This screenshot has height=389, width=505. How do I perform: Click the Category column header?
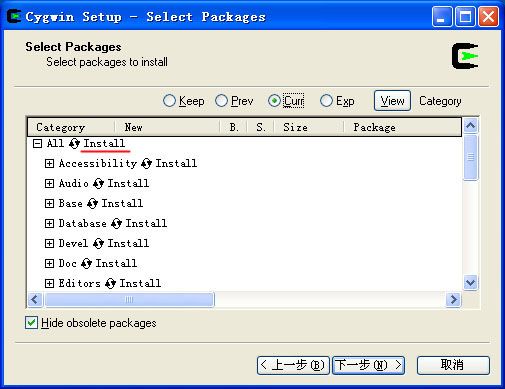[x=71, y=127]
